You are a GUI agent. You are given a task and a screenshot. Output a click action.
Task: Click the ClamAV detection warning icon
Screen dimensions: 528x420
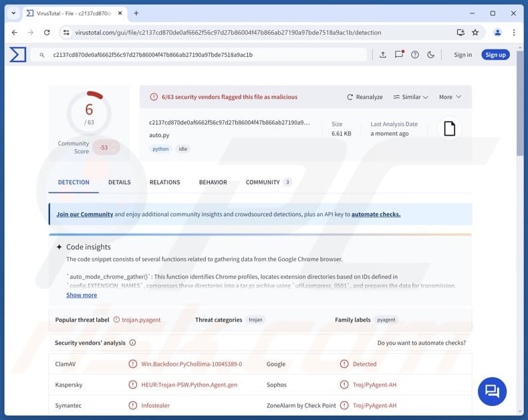[x=133, y=364]
